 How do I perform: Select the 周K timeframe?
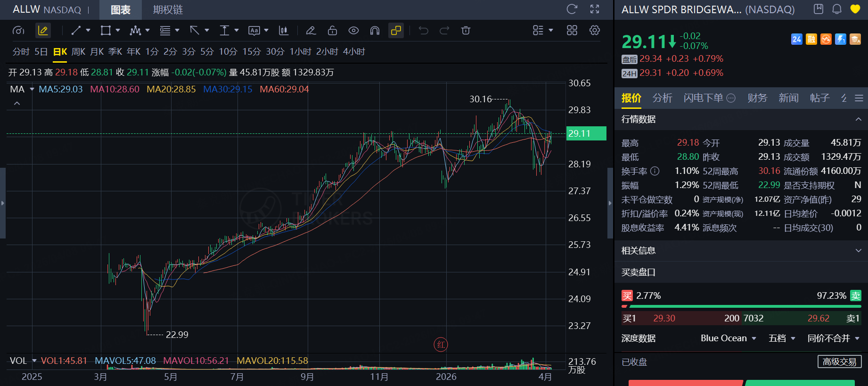pos(78,52)
